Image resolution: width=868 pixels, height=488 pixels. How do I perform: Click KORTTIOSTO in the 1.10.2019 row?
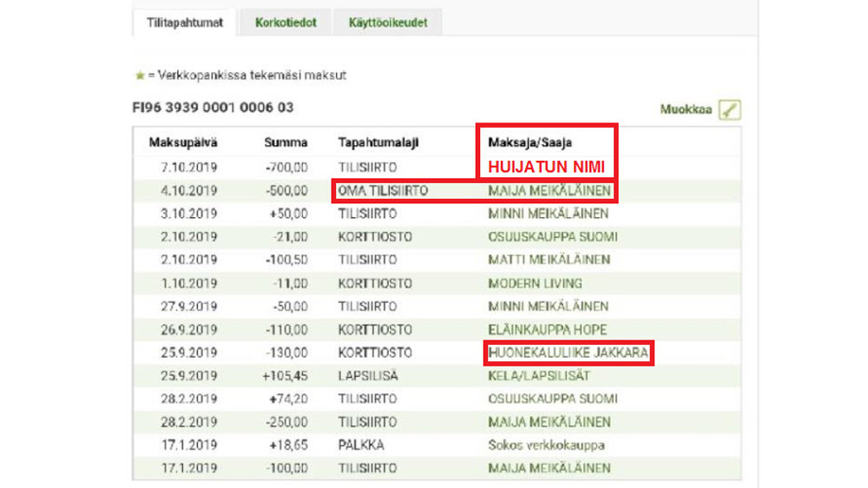point(375,284)
